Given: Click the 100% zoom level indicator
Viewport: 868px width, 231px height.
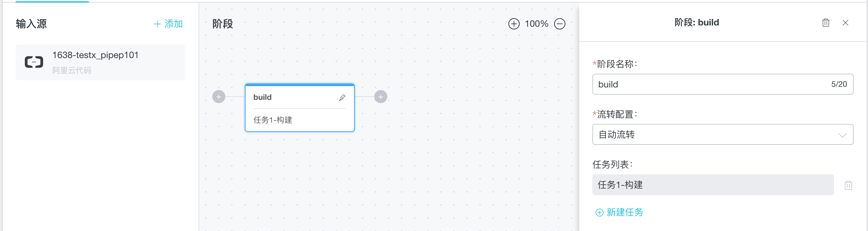Looking at the screenshot, I should point(537,24).
